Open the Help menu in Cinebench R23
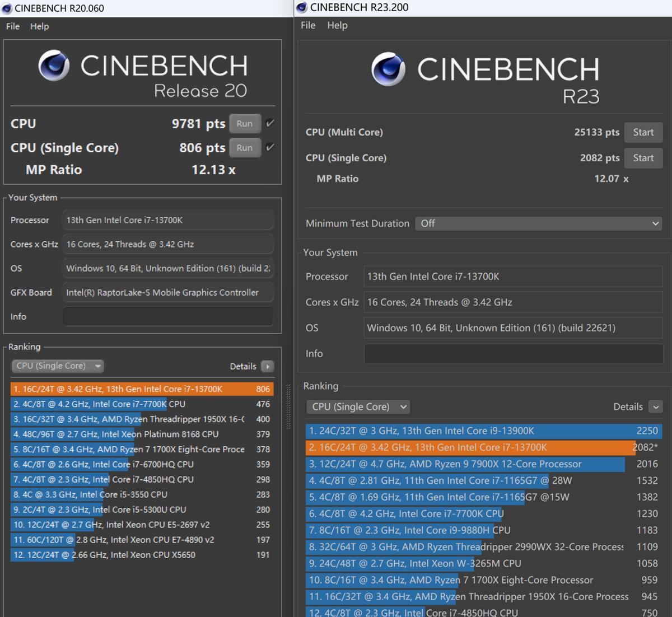Image resolution: width=672 pixels, height=617 pixels. (x=337, y=25)
